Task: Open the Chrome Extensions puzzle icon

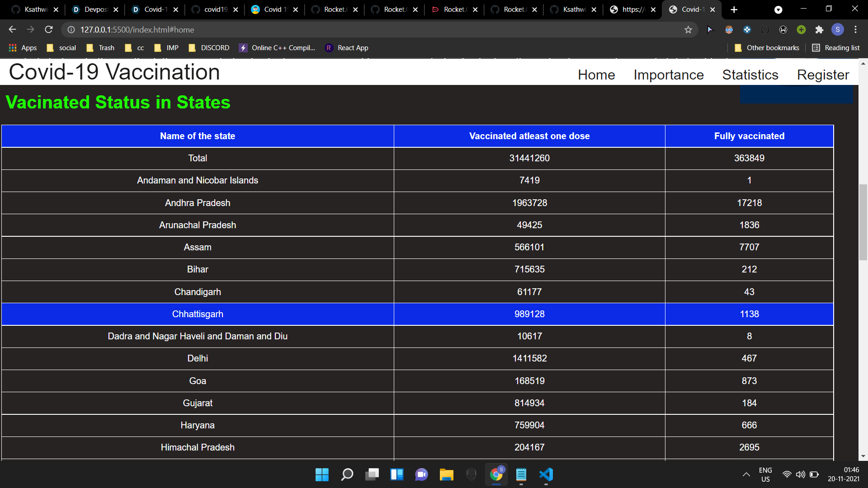Action: click(x=819, y=30)
